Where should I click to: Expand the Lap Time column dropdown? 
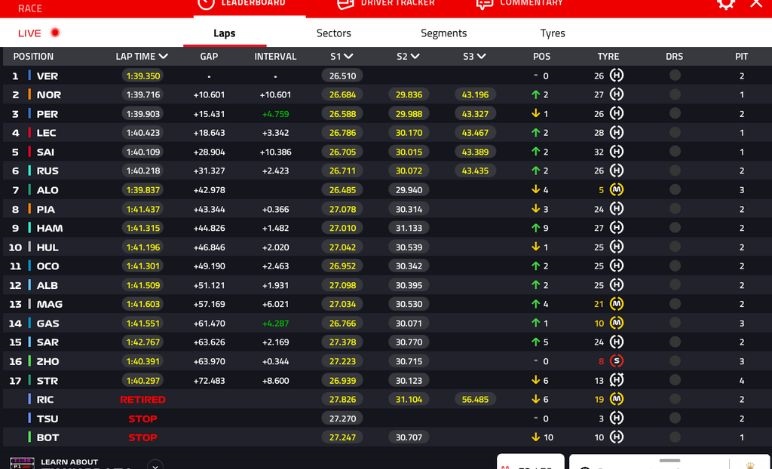(x=163, y=57)
